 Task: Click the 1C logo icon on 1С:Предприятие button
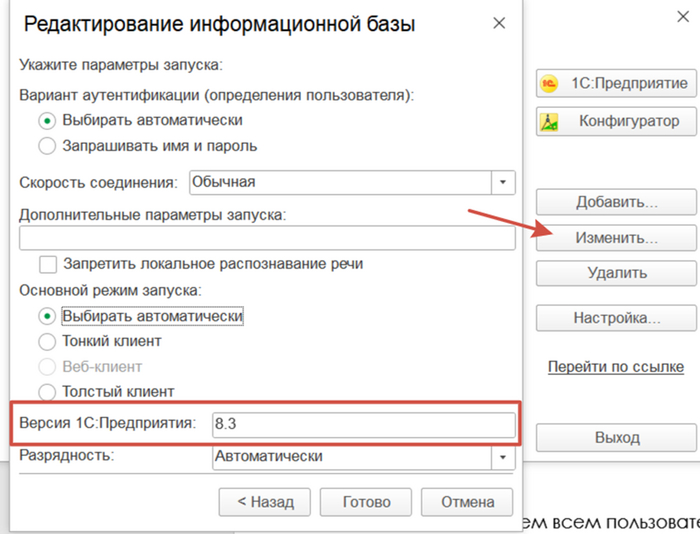549,83
